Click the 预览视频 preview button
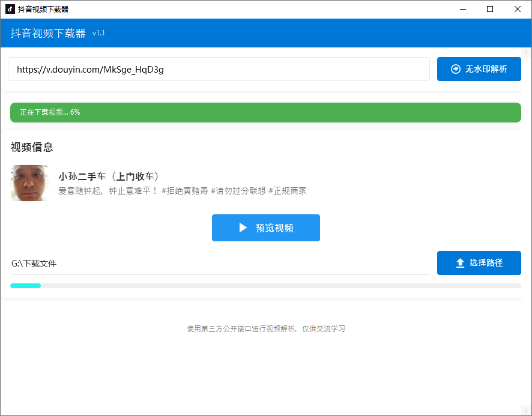 coord(265,228)
